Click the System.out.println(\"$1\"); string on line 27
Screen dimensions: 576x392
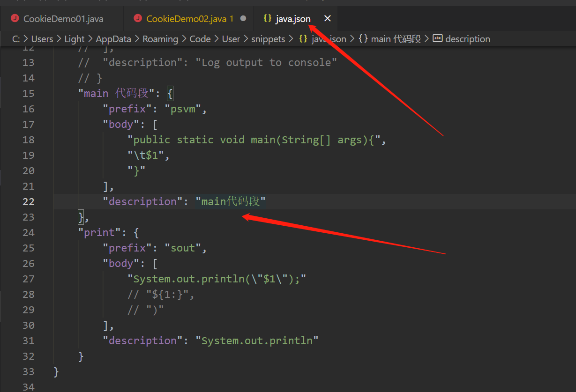pos(217,279)
